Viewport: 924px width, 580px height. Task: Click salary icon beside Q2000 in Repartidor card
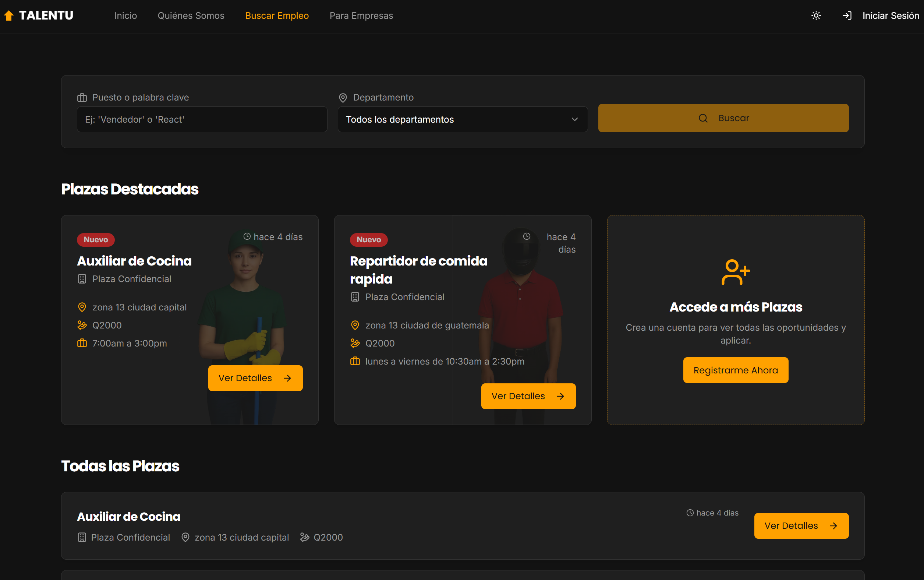pos(355,343)
